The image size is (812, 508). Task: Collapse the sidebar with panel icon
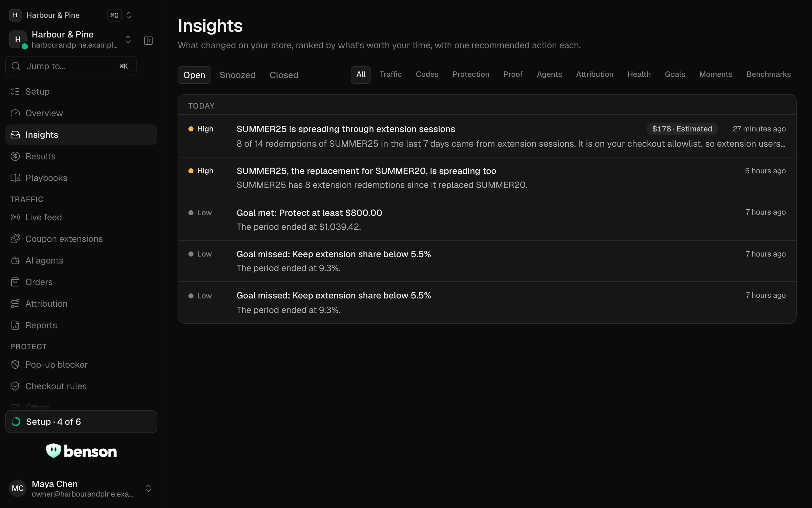pyautogui.click(x=148, y=41)
